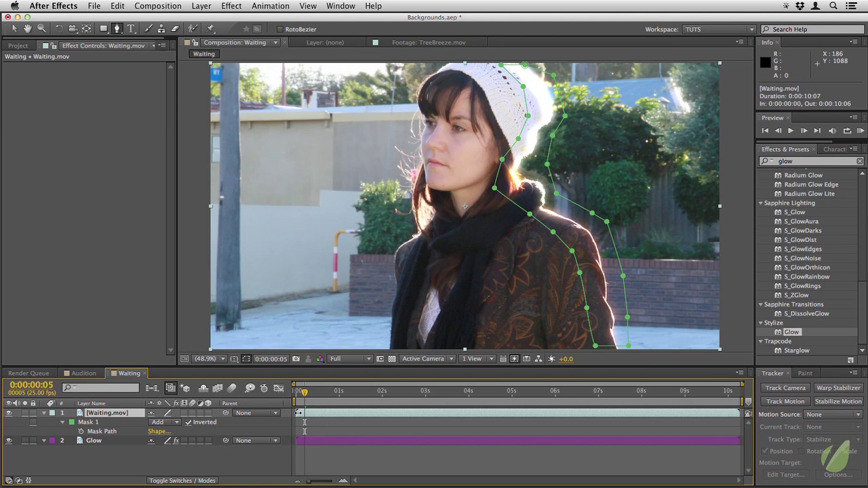Click the Warp Stabilizer button
The width and height of the screenshot is (868, 488).
pos(838,388)
